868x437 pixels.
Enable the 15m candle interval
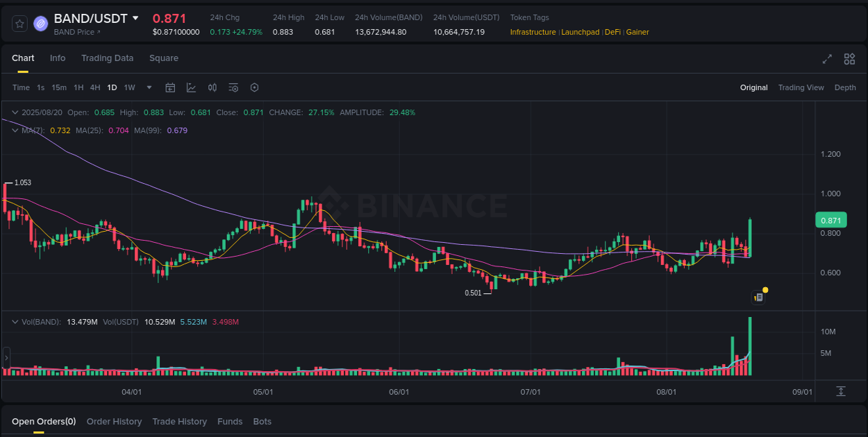[x=59, y=87]
